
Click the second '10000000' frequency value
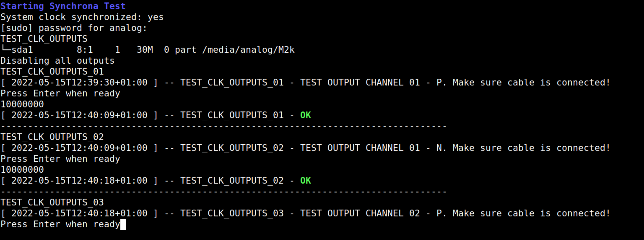[x=22, y=170]
